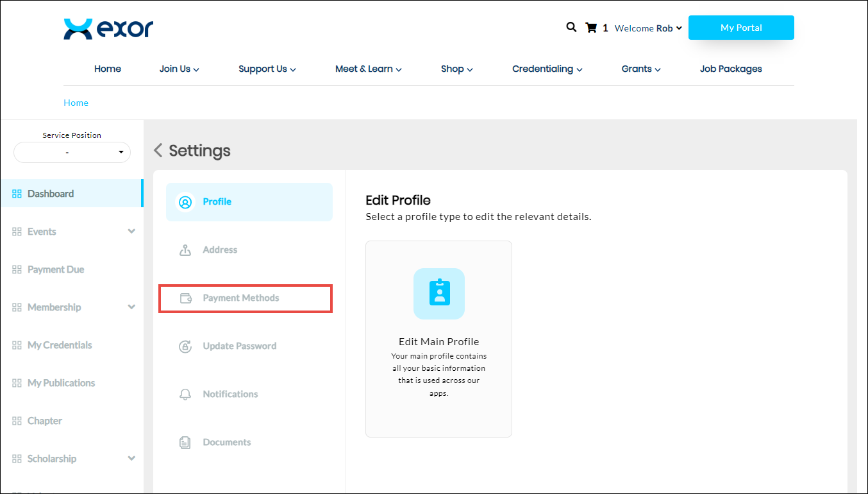
Task: Select My Credentials in the sidebar
Action: point(60,345)
